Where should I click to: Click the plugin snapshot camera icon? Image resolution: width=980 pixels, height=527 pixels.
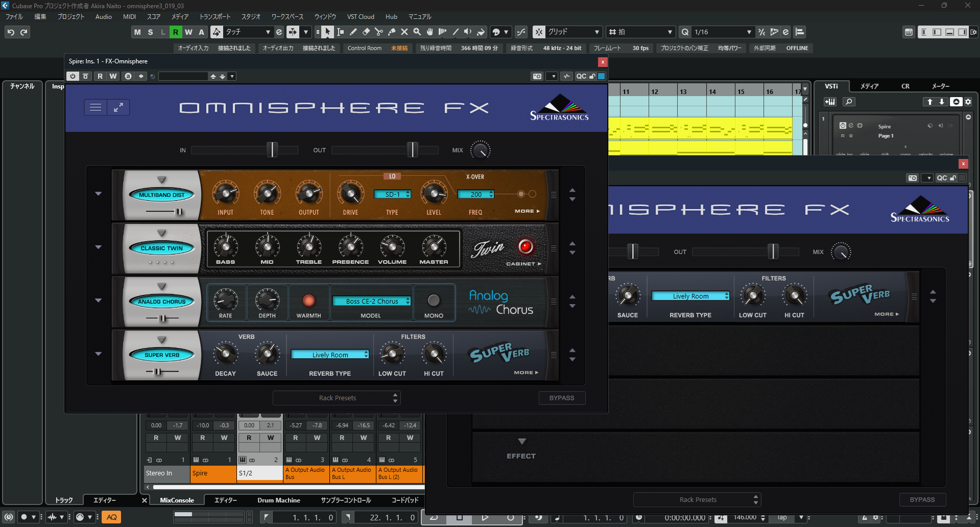[537, 76]
